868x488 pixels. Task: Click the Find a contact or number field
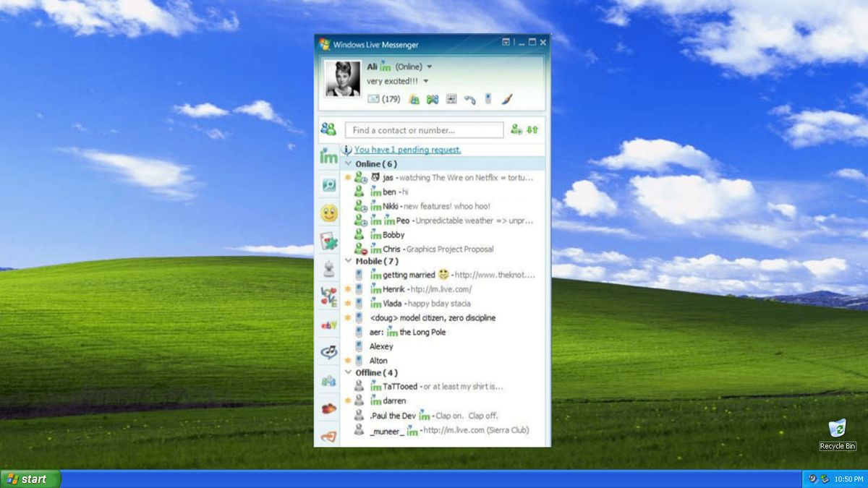tap(422, 130)
